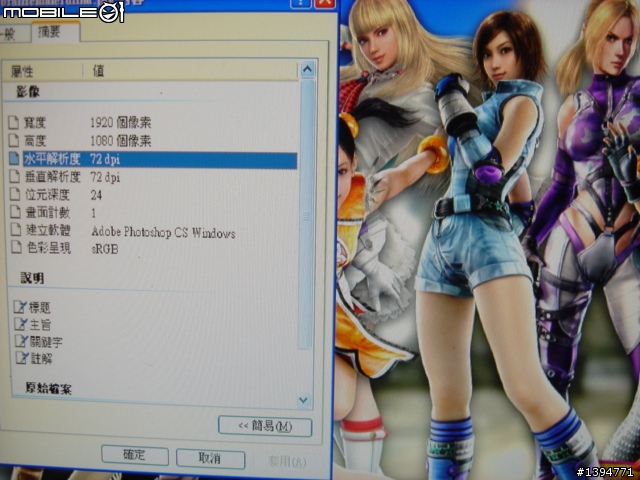
Task: Click the 1080 個像素 height value
Action: [x=121, y=141]
